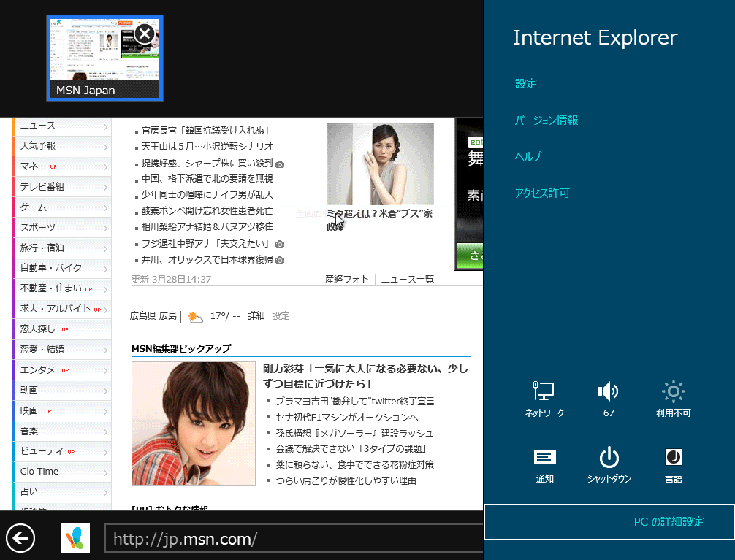
Task: Open headline 少年同士の喧嘩にナイフ男が乱入
Action: coord(207,194)
